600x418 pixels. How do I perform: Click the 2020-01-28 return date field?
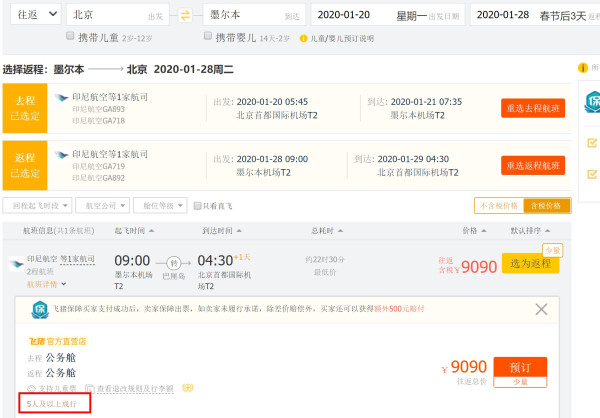coord(535,15)
